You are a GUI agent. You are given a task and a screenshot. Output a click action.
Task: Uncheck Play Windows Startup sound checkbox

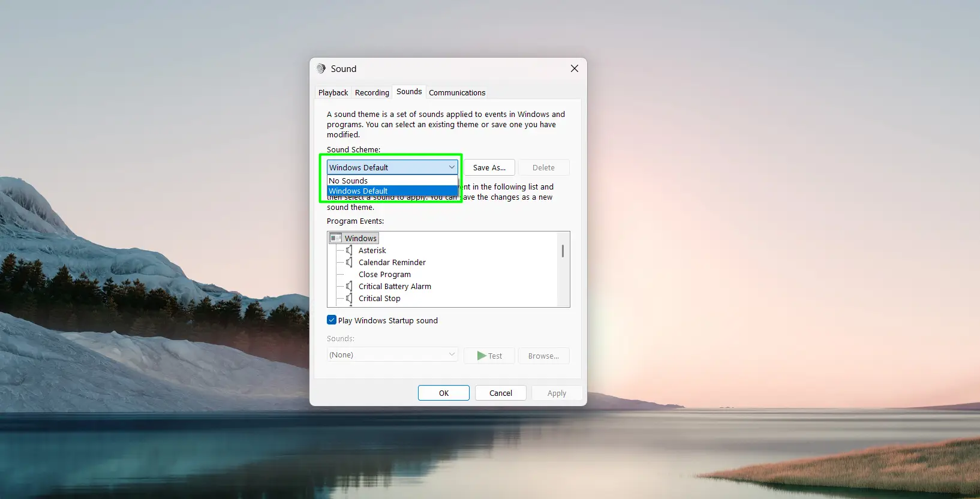pyautogui.click(x=332, y=320)
